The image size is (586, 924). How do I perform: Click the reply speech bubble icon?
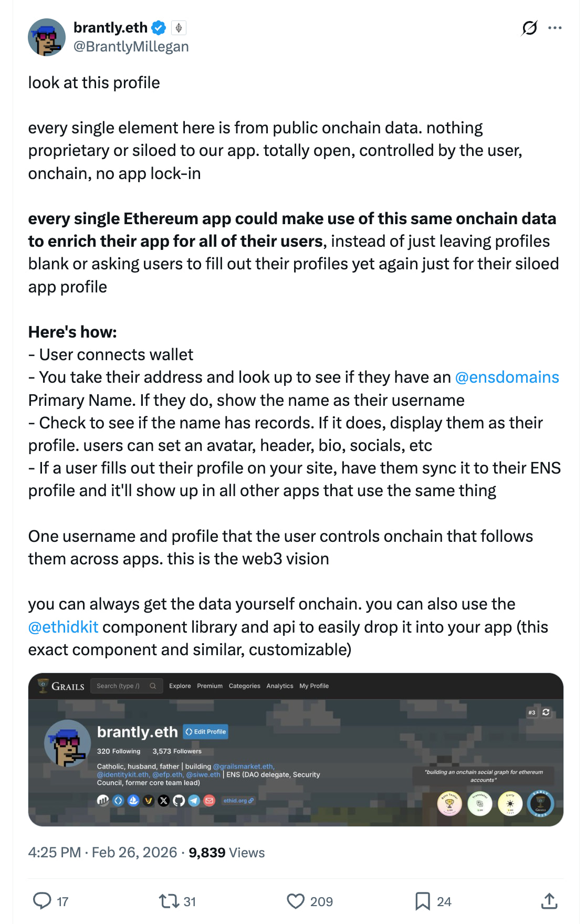42,901
